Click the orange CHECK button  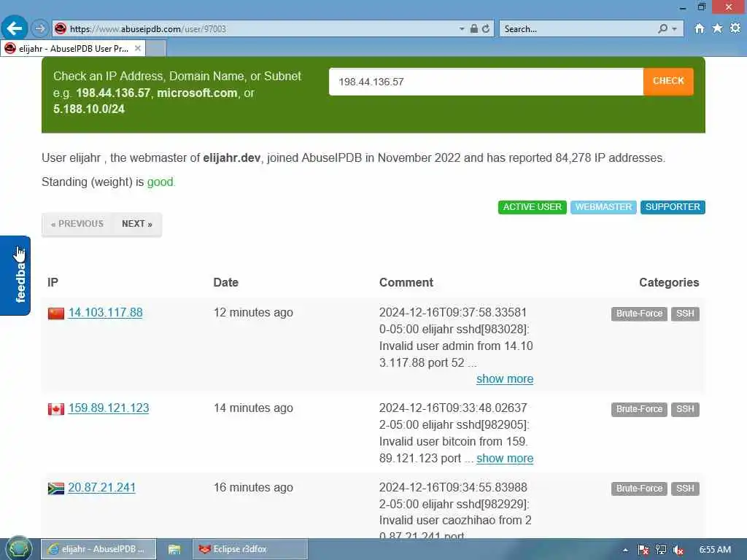tap(668, 82)
